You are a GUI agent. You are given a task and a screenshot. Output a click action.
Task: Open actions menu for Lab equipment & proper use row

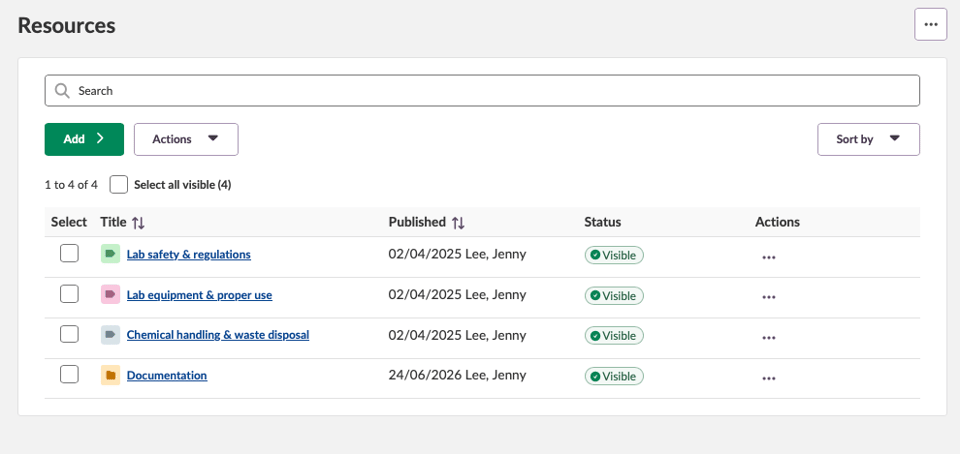coord(768,297)
